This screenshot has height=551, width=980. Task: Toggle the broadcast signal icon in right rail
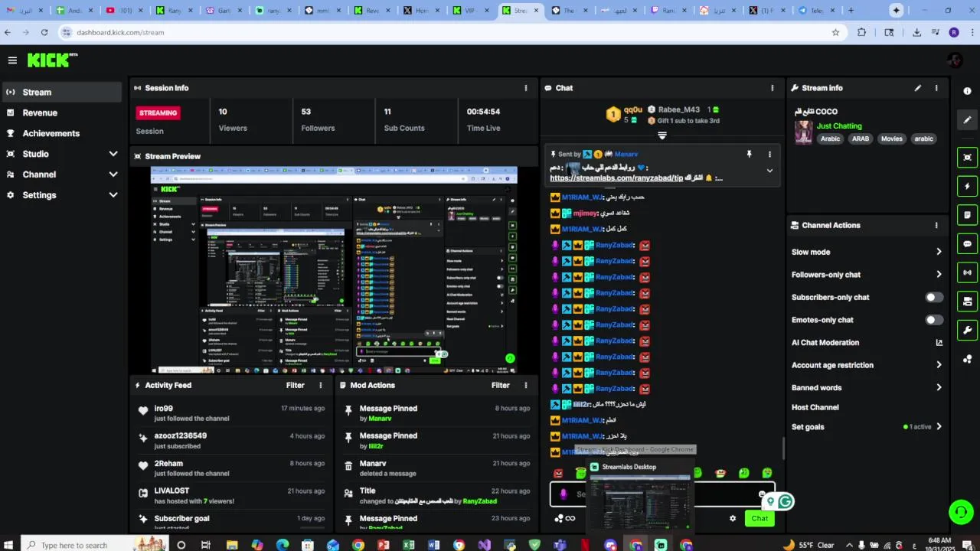click(x=968, y=272)
